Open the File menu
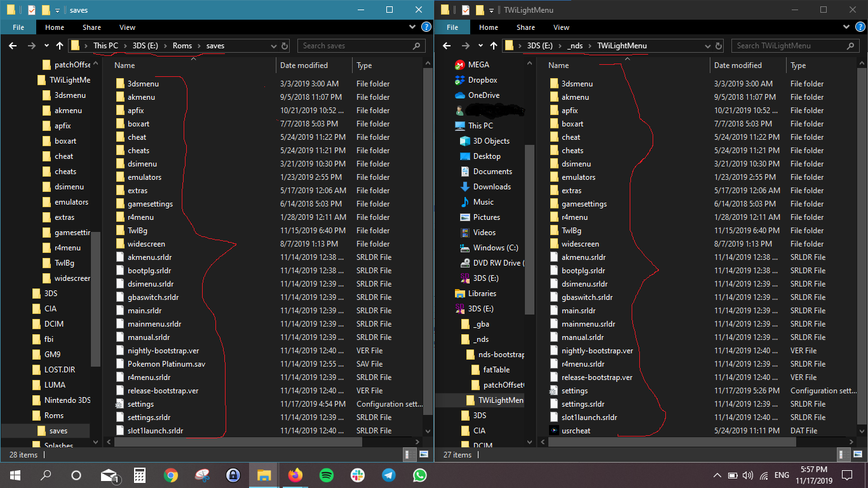 [x=18, y=27]
